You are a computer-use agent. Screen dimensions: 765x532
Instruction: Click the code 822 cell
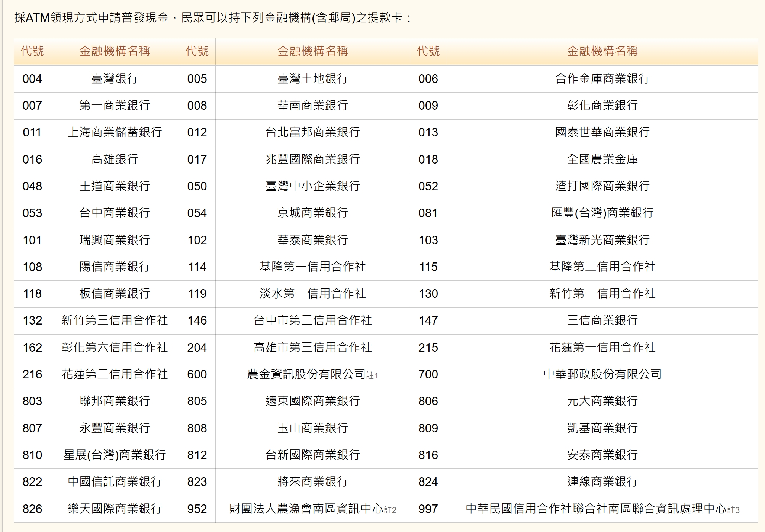(x=32, y=482)
